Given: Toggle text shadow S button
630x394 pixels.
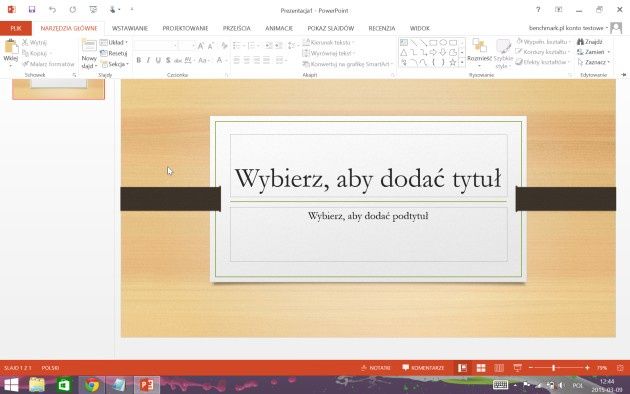Looking at the screenshot, I should tap(168, 60).
